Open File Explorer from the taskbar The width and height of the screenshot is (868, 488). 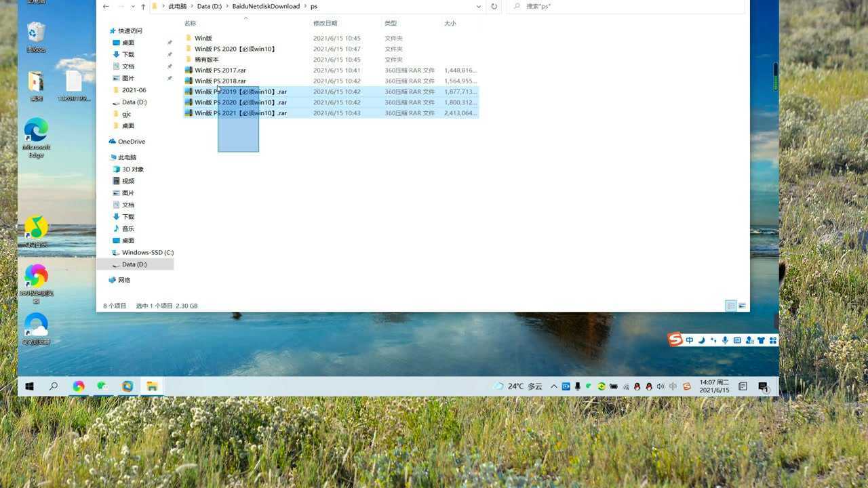click(152, 386)
